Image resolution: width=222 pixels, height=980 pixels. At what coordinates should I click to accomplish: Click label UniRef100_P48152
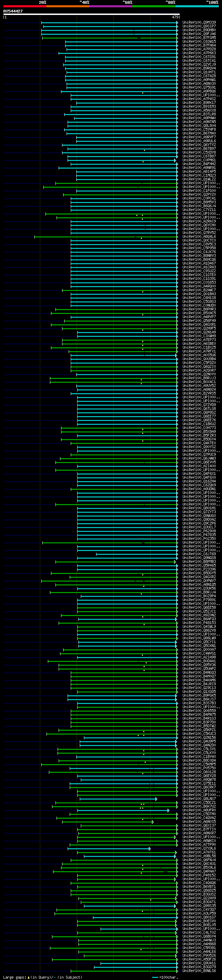pos(199,875)
